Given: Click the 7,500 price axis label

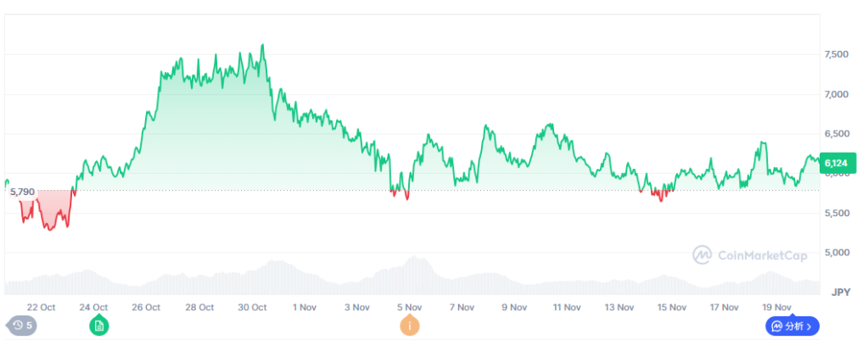Looking at the screenshot, I should [837, 54].
